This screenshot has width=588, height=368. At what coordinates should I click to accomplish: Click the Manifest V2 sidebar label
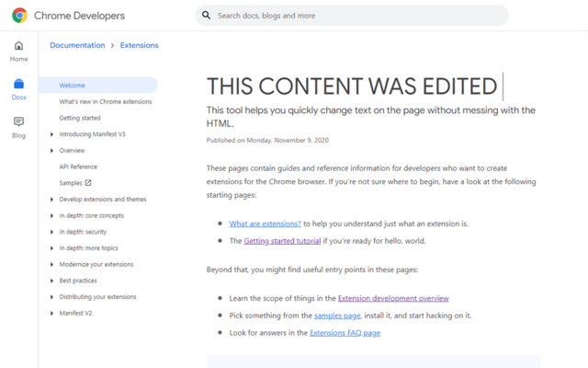75,313
